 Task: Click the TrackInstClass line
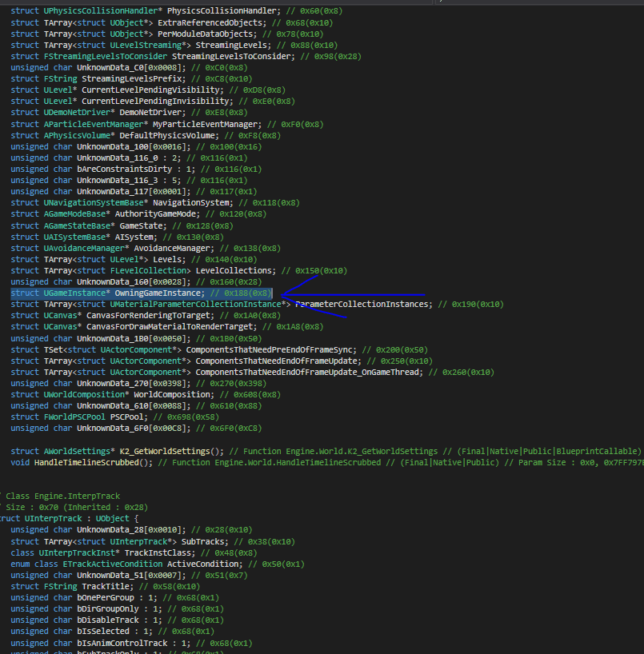click(x=134, y=553)
